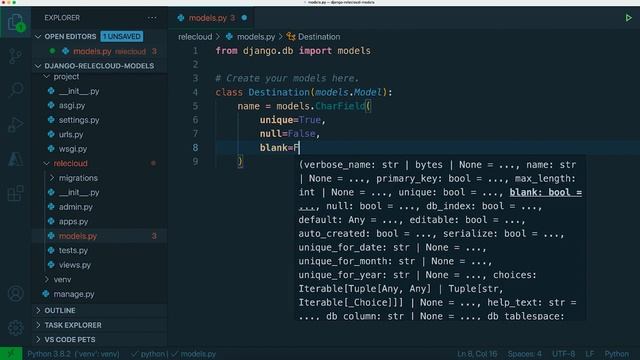
Task: Place cursor on 'unique=True' line
Action: tap(292, 120)
